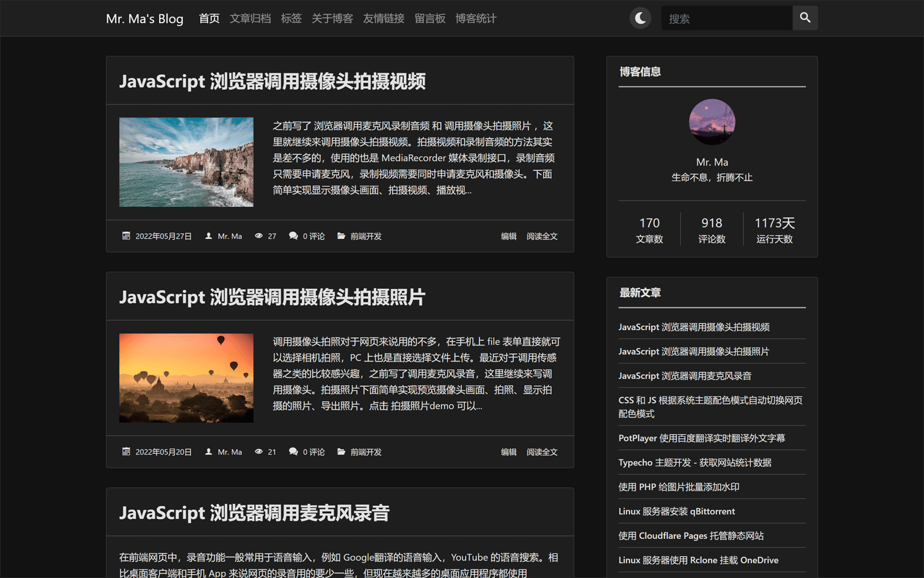This screenshot has width=924, height=578.
Task: Click inside the 搜索 input field
Action: coord(726,18)
